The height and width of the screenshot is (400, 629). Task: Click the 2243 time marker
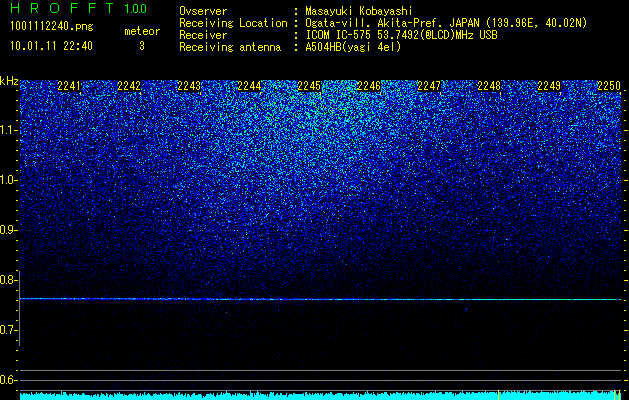point(189,86)
